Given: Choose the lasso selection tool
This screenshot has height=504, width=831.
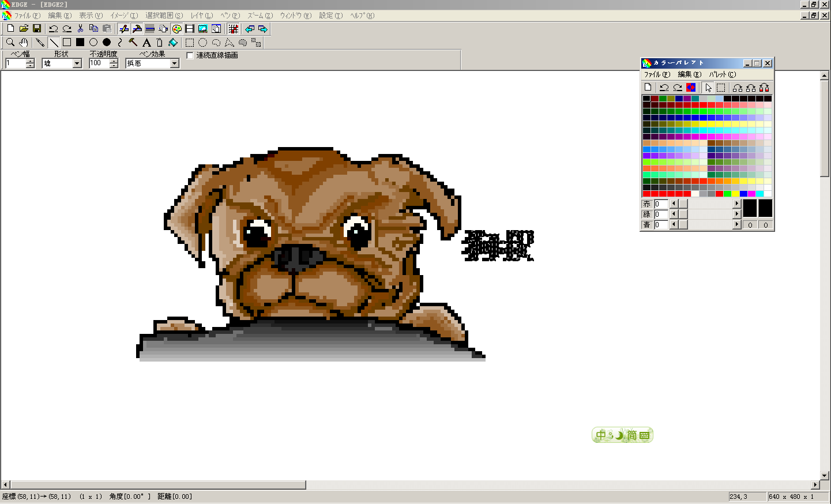Looking at the screenshot, I should click(x=216, y=42).
